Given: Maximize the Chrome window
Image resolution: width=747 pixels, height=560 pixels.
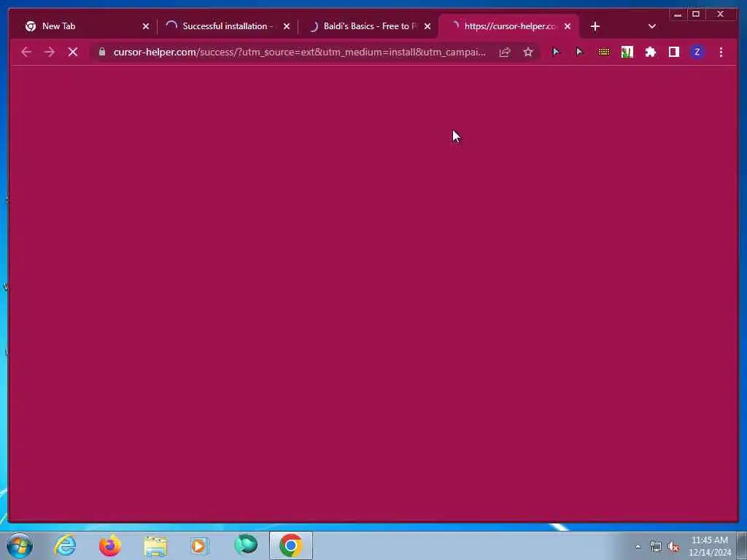Looking at the screenshot, I should pyautogui.click(x=695, y=15).
